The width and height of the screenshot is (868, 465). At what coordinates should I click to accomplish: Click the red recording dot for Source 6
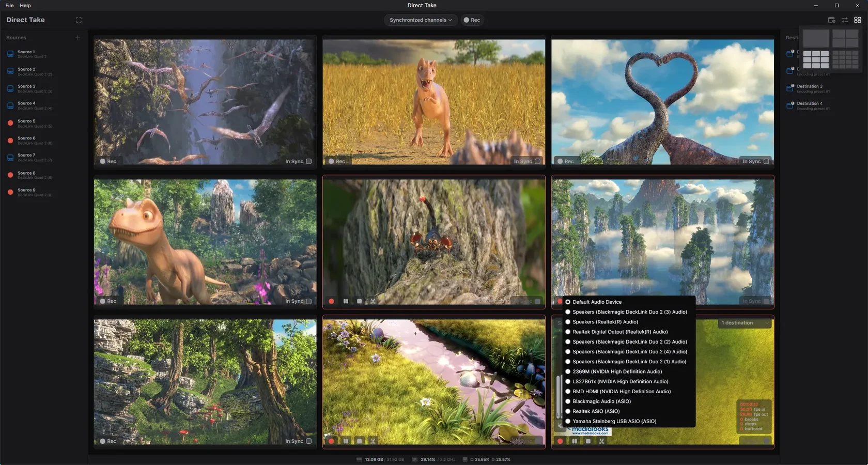point(10,141)
